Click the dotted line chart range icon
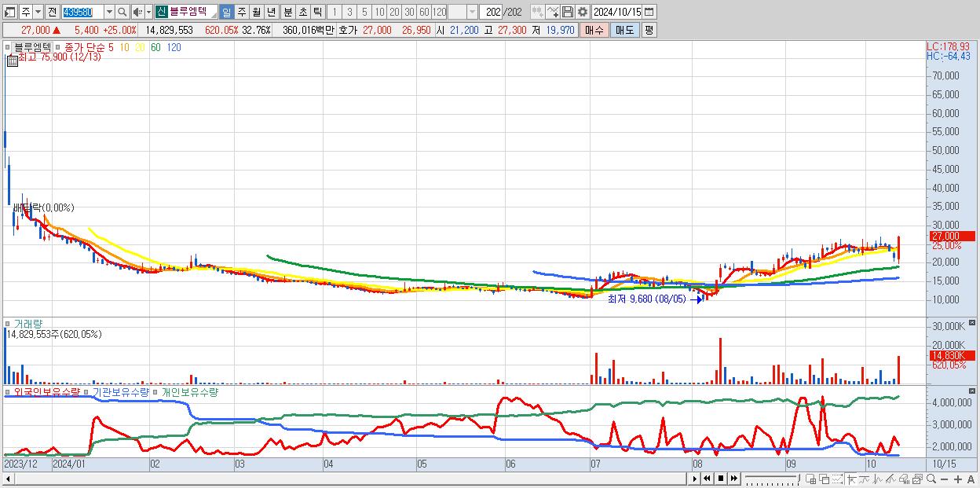The width and height of the screenshot is (980, 488). pyautogui.click(x=837, y=479)
